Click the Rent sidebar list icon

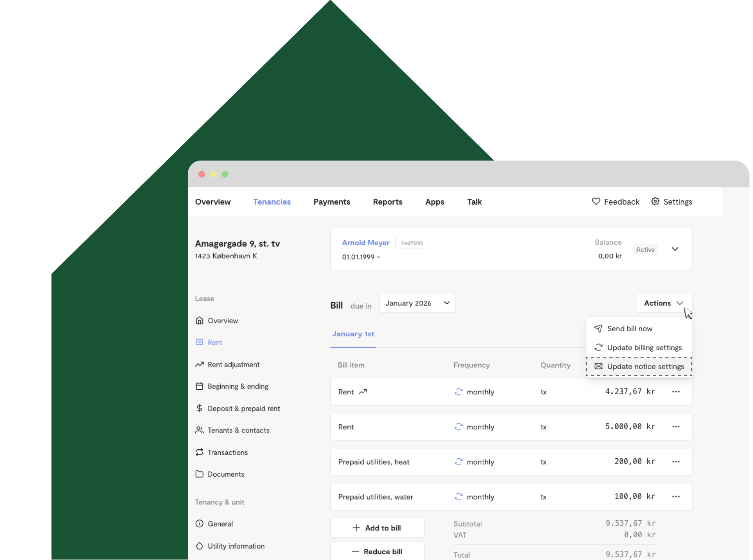coord(199,343)
